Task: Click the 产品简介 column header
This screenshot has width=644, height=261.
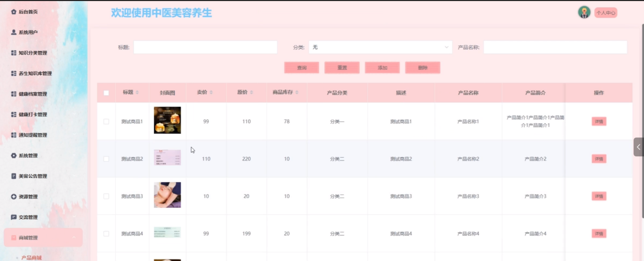Action: [535, 93]
